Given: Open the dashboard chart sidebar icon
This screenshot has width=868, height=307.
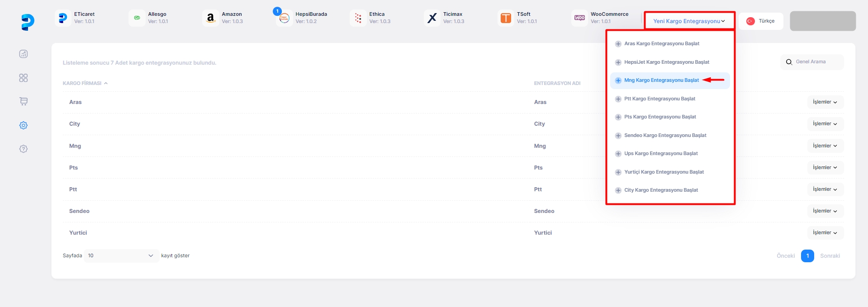Looking at the screenshot, I should click(24, 54).
